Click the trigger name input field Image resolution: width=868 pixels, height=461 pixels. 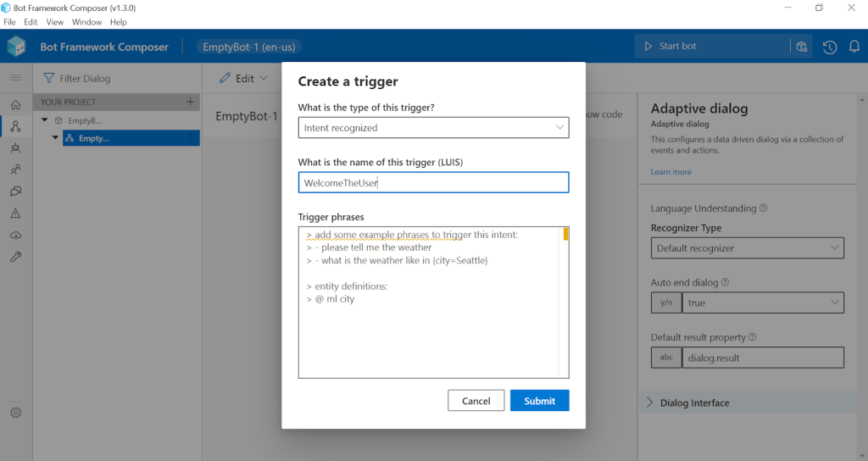tap(433, 182)
